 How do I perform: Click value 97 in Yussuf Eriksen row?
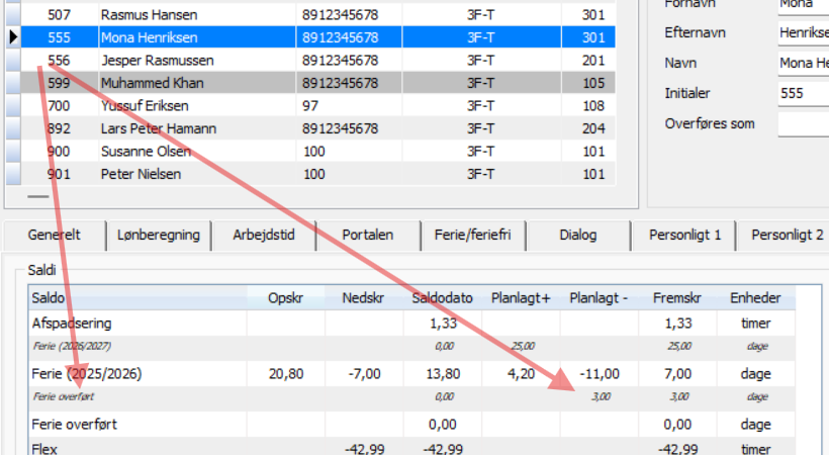coord(310,106)
